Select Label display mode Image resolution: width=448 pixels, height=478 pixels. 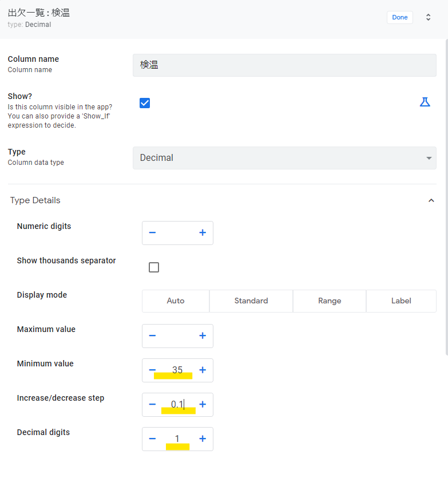pos(401,301)
